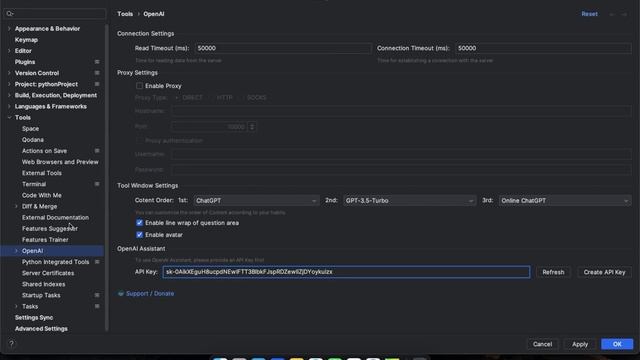Click project-level icon beside Terminal

[x=97, y=184]
